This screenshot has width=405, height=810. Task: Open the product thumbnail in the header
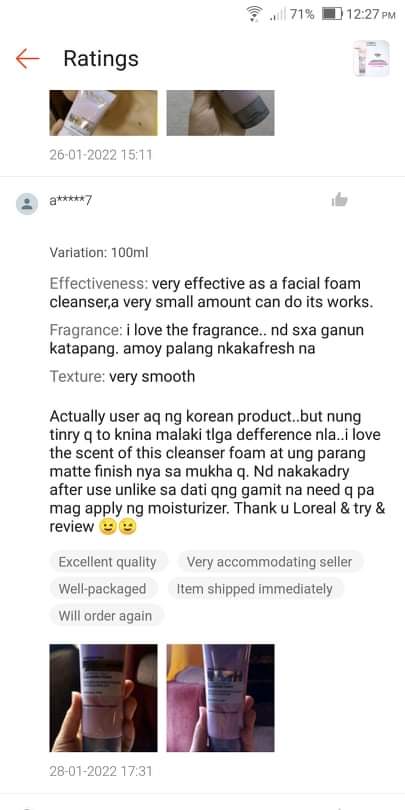coord(371,58)
